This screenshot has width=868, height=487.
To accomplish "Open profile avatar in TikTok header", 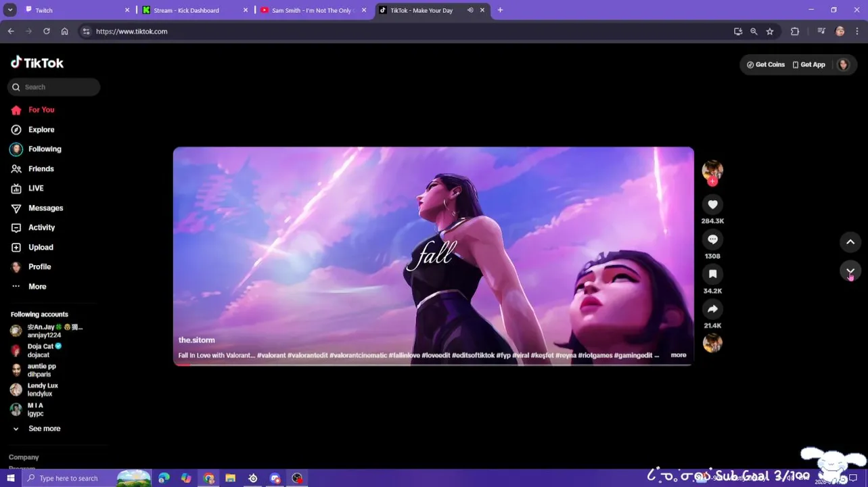I will click(x=843, y=64).
